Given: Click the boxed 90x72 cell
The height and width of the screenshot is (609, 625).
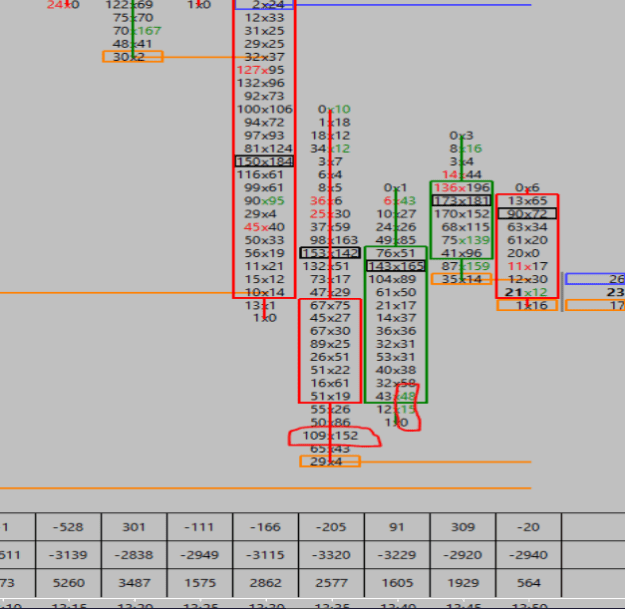Looking at the screenshot, I should [527, 214].
